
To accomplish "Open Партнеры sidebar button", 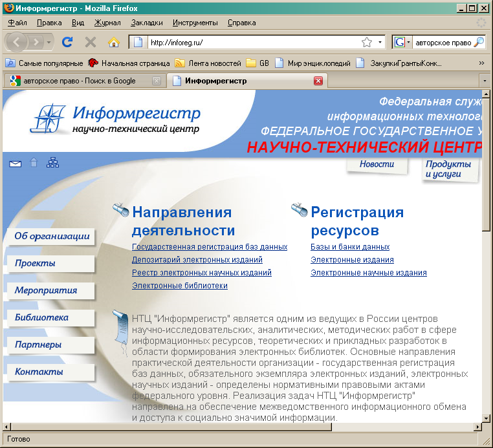I will point(51,345).
